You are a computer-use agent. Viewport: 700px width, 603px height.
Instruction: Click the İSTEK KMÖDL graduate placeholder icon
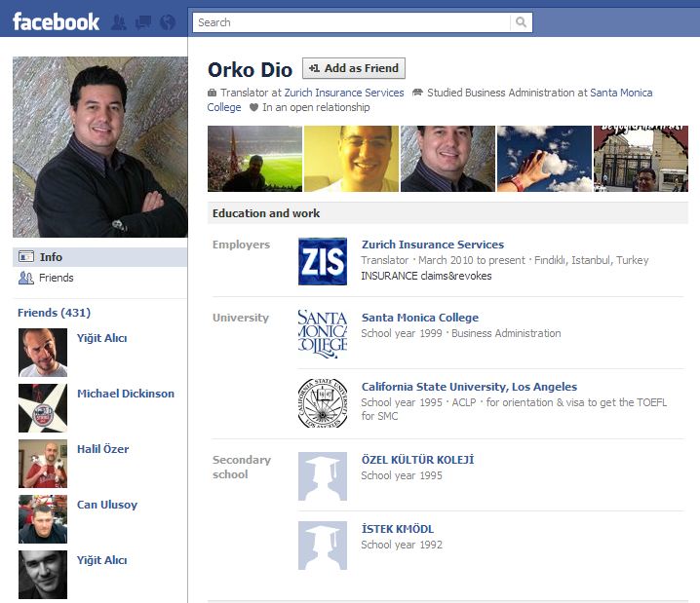tap(323, 546)
